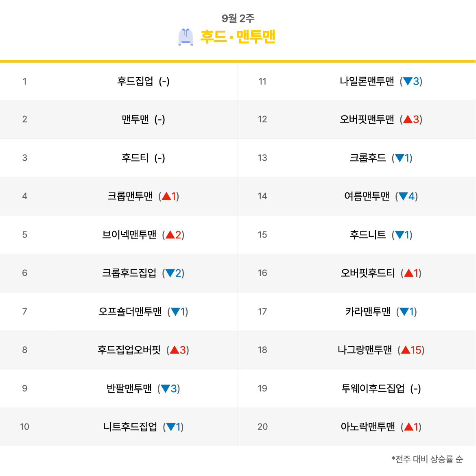Click the blue down arrow next to 크롭후드집업
Screen dimensions: 476x476
(x=170, y=273)
